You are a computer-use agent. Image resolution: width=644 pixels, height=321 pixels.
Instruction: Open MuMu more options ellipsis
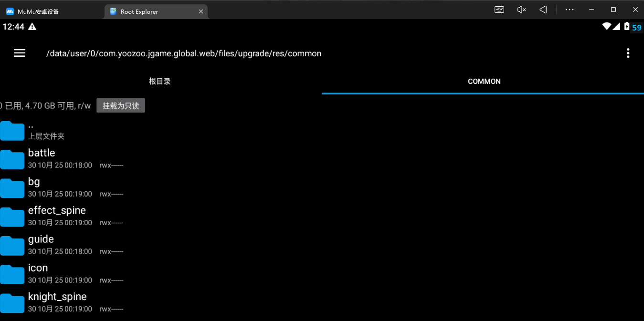pos(569,10)
